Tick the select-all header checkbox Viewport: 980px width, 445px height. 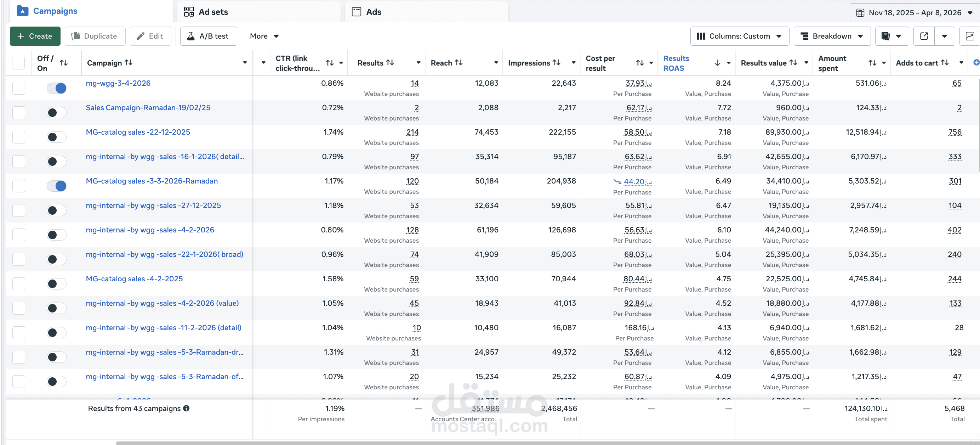tap(19, 63)
